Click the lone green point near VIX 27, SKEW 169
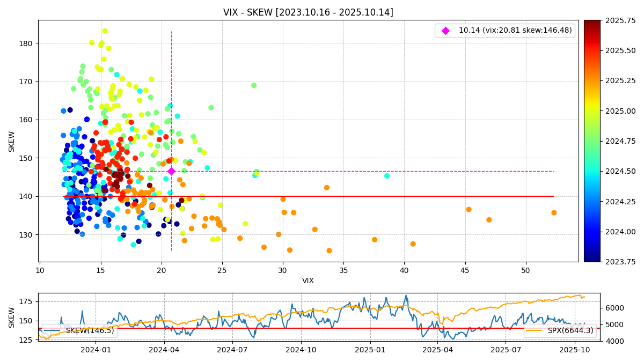Screen dimensions: 644x362 click(254, 85)
